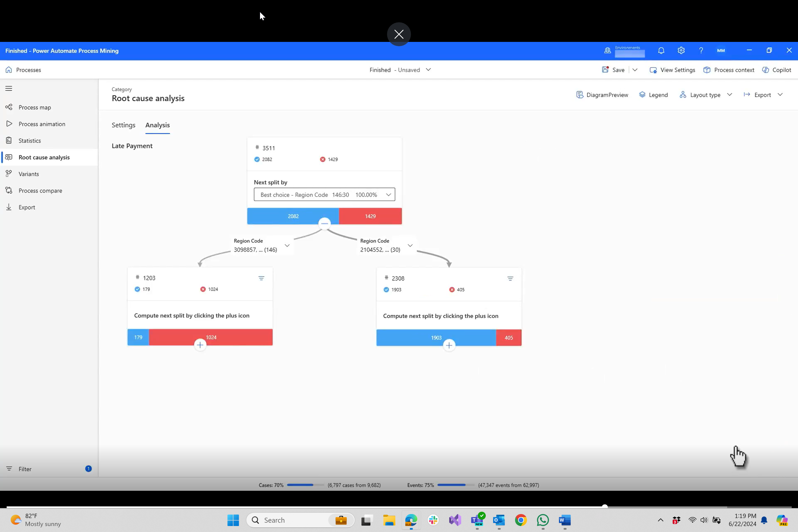Open Process animation view

coord(42,124)
